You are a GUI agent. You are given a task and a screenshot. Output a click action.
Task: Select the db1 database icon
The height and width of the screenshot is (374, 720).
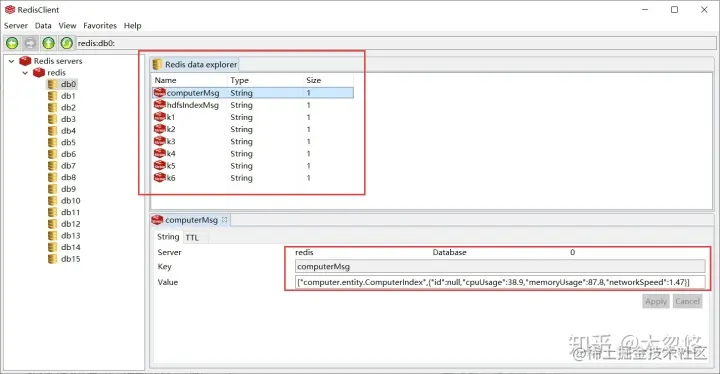[x=52, y=96]
